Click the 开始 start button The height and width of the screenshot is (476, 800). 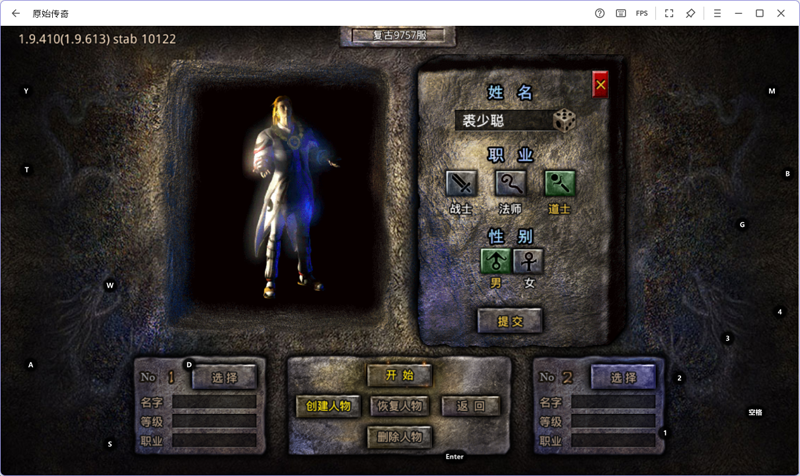point(399,375)
